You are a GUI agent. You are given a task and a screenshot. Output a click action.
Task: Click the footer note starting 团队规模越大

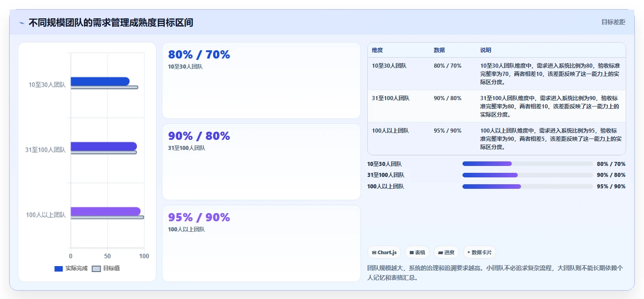(495, 272)
